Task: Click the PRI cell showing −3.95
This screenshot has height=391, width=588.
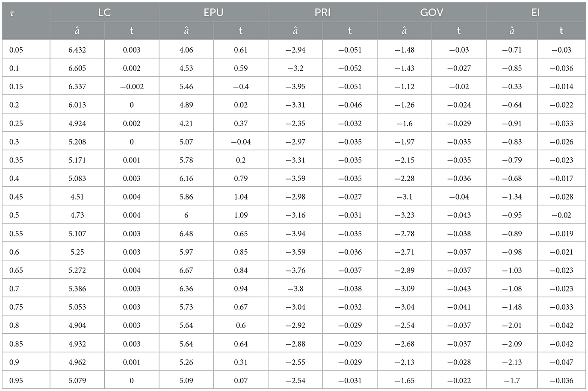Action: [x=295, y=87]
